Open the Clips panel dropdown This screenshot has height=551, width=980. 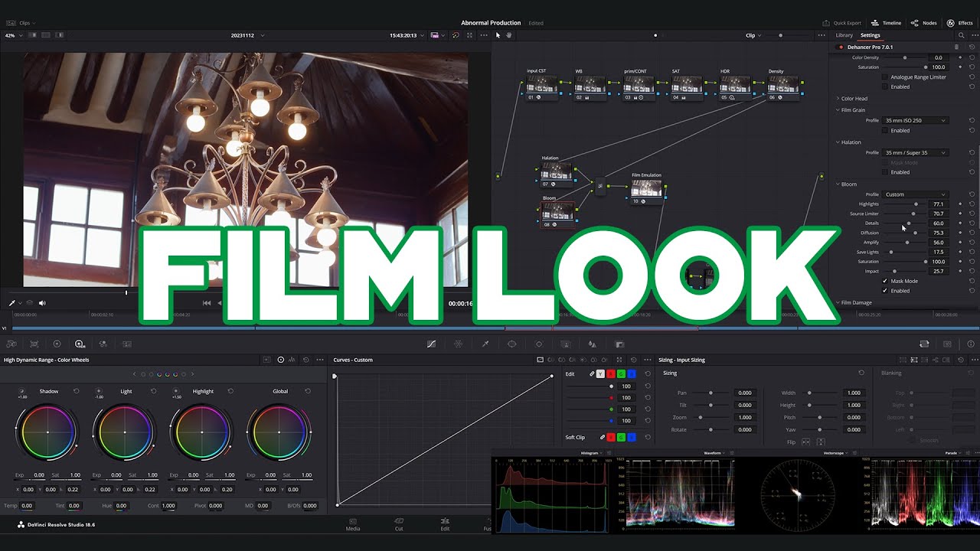pos(21,24)
